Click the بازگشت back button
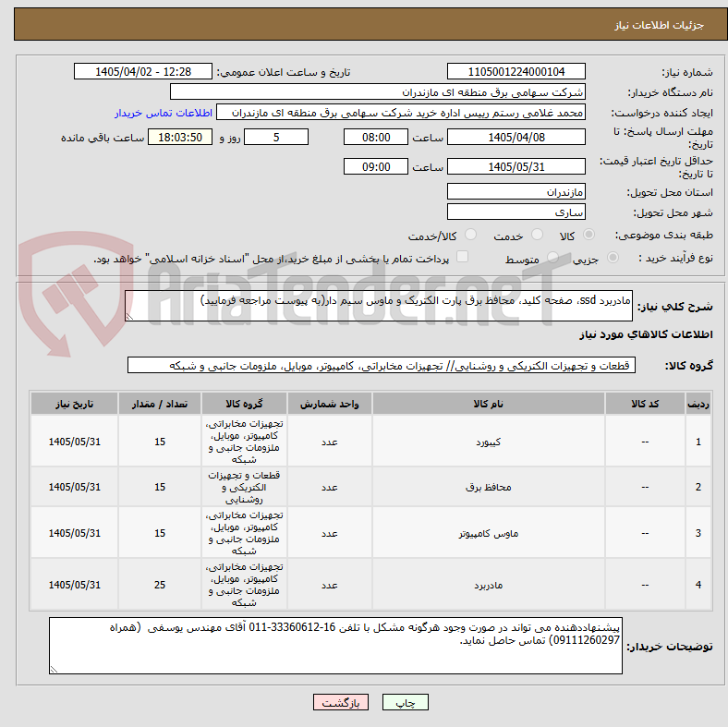This screenshot has width=728, height=727. tap(340, 702)
